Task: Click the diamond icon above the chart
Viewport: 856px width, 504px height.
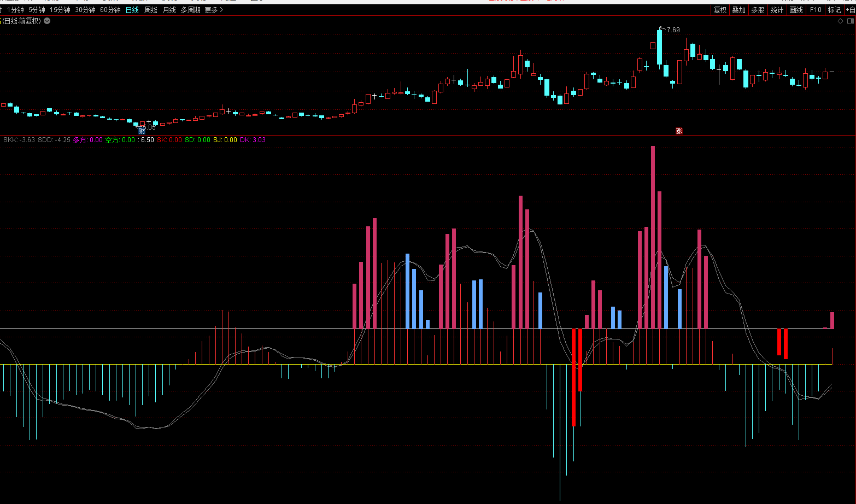Action: pyautogui.click(x=840, y=21)
